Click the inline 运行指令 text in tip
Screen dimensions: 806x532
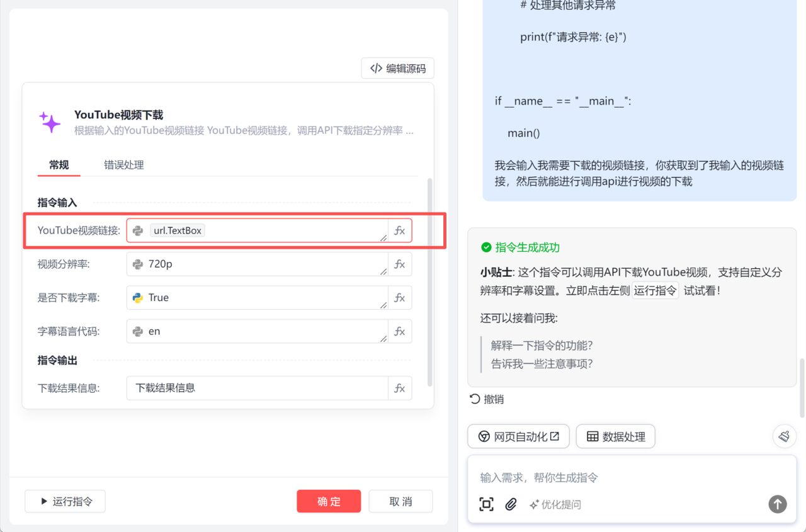(656, 291)
